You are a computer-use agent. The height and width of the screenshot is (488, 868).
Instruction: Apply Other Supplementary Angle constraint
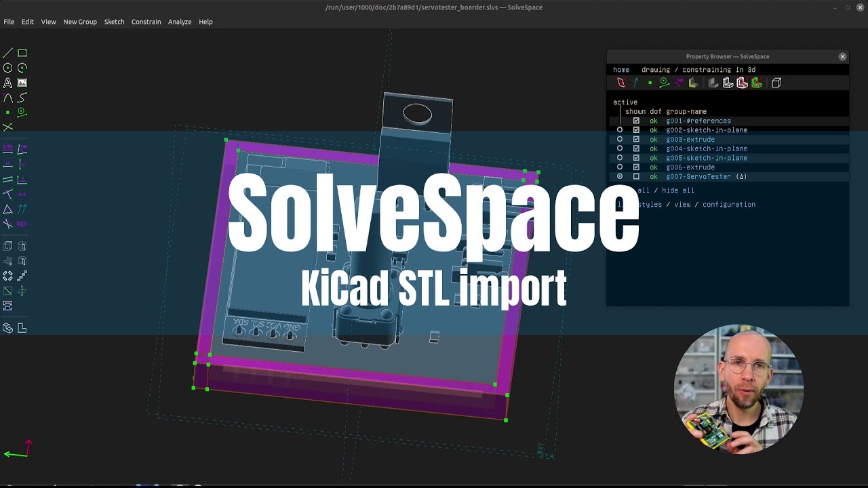pos(7,224)
